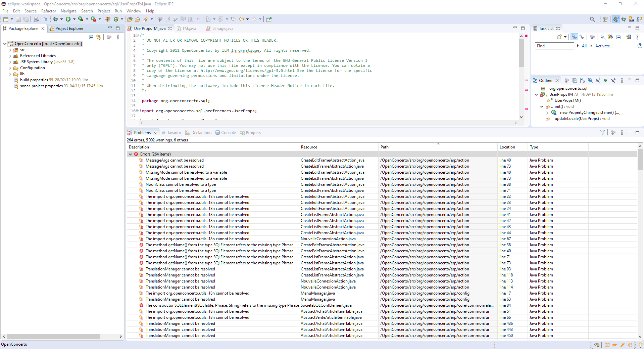Expand the src folder in Package Explorer
The width and height of the screenshot is (644, 349).
(x=10, y=50)
